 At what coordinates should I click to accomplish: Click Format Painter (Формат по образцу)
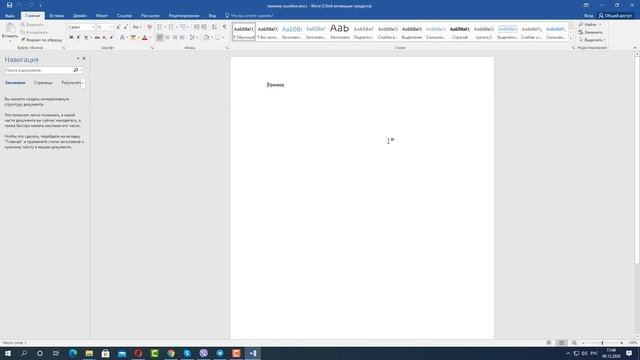click(x=41, y=40)
